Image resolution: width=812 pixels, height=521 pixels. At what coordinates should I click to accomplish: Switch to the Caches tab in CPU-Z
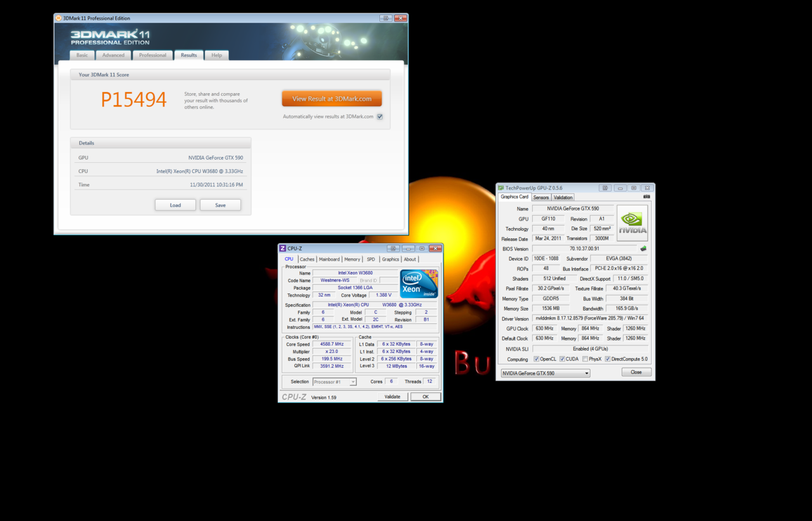tap(307, 259)
